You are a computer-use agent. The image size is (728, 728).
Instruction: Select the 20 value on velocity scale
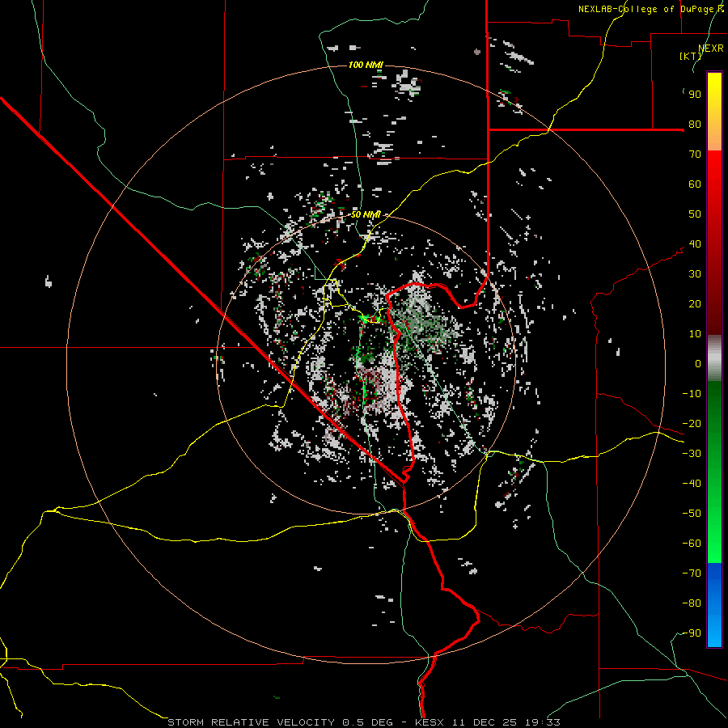695,304
